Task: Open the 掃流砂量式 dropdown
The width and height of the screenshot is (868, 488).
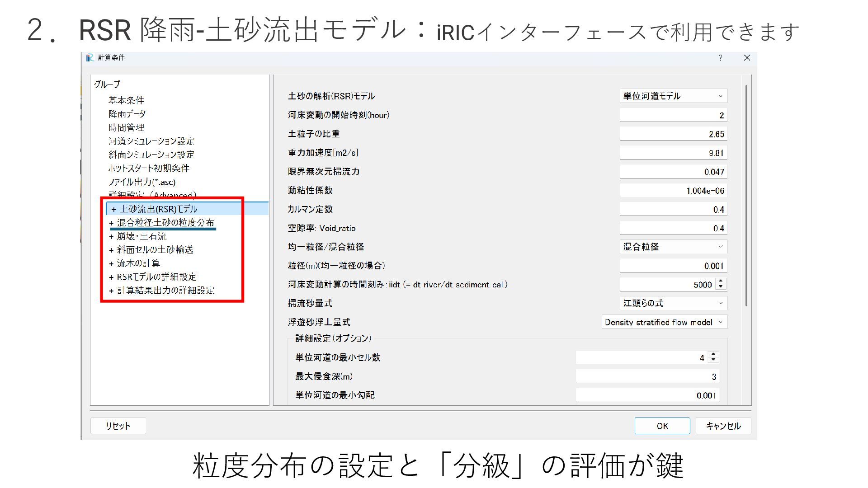Action: coord(673,303)
